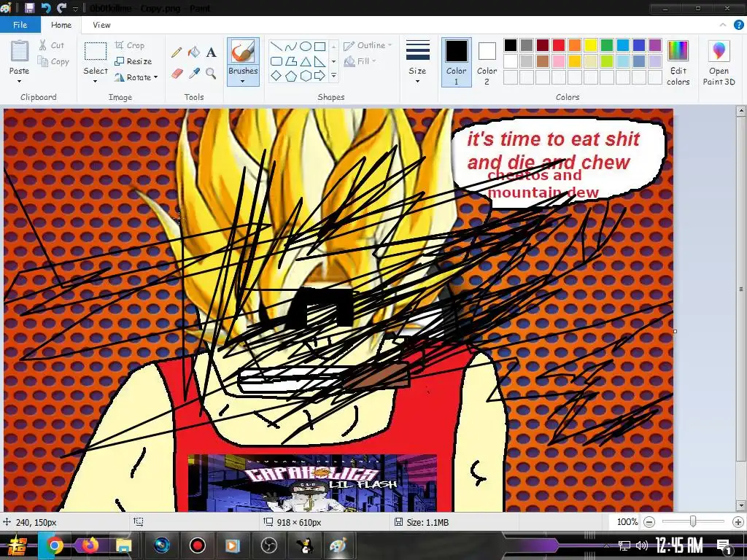Pick the green color swatch
This screenshot has width=747, height=560.
(607, 45)
